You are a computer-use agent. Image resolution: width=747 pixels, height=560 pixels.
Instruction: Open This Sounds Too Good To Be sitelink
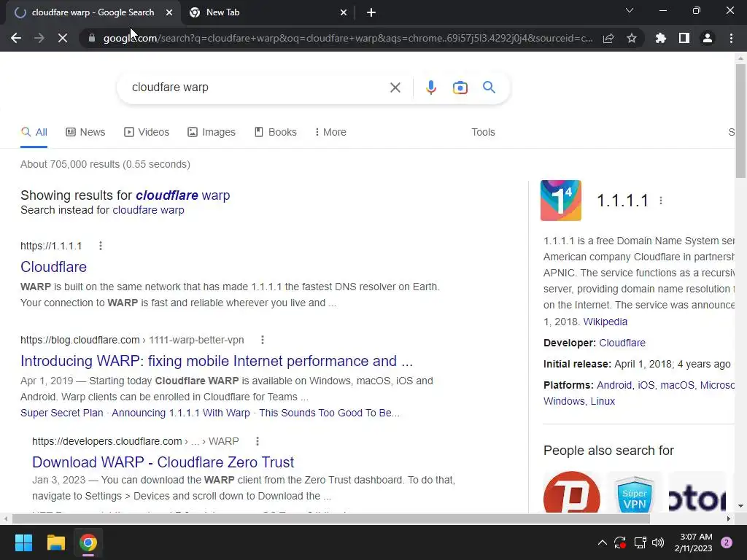(329, 413)
